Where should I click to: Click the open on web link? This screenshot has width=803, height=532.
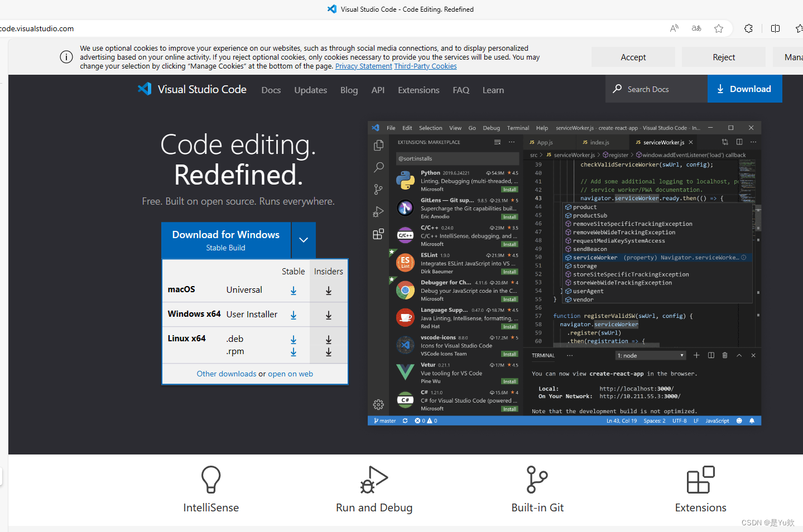click(290, 374)
